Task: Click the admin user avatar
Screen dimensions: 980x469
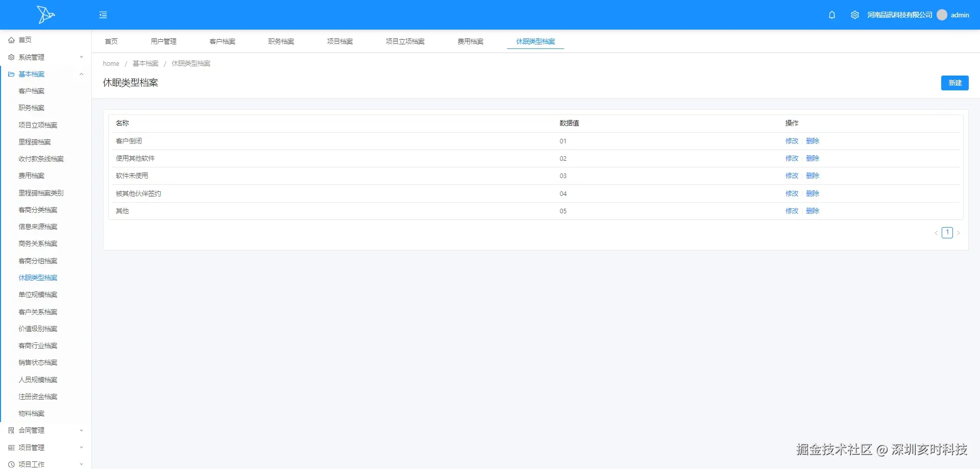Action: (942, 15)
